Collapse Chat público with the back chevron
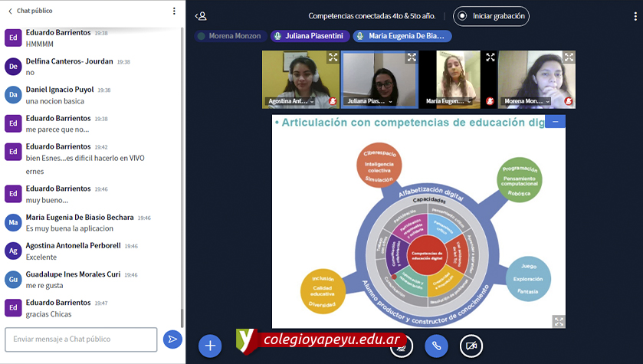Image resolution: width=643 pixels, height=364 pixels. (10, 11)
